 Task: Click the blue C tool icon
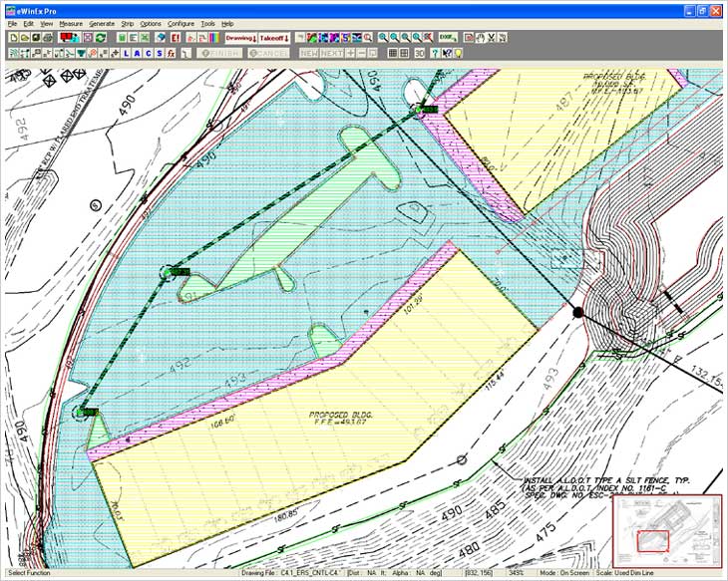pos(149,53)
